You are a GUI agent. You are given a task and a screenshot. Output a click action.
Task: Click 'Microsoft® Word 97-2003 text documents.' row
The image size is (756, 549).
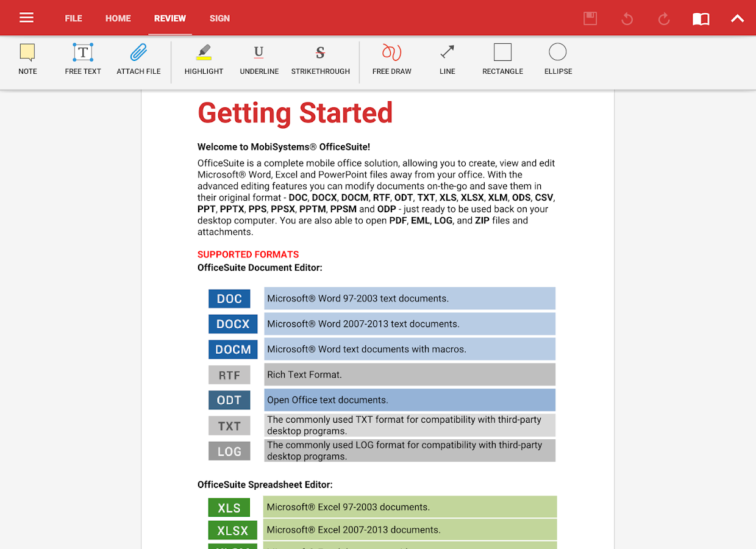410,299
